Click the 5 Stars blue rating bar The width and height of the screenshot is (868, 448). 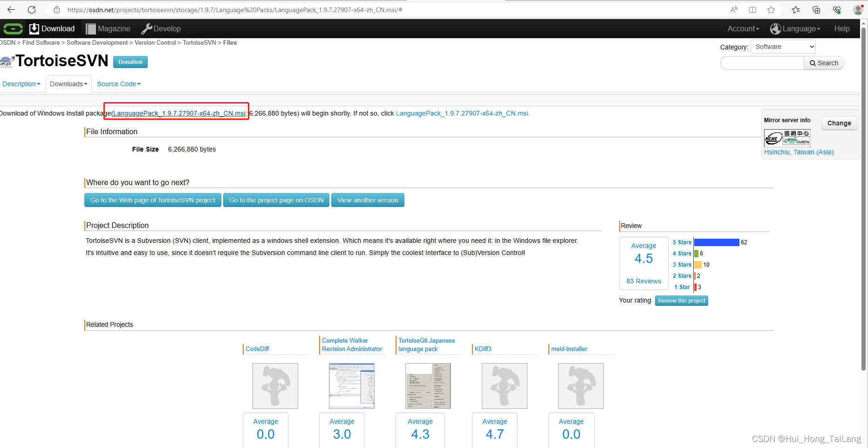tap(717, 242)
